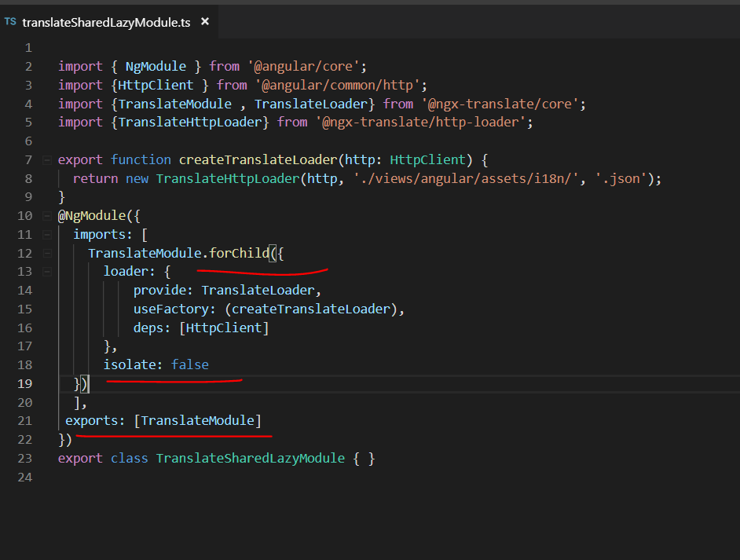The image size is (740, 560).
Task: Click line number 24 in the gutter
Action: (25, 477)
